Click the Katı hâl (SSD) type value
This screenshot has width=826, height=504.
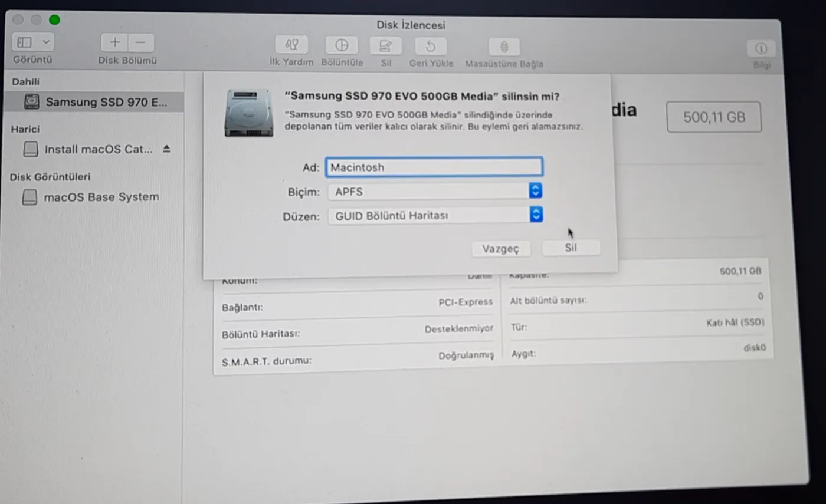point(735,322)
